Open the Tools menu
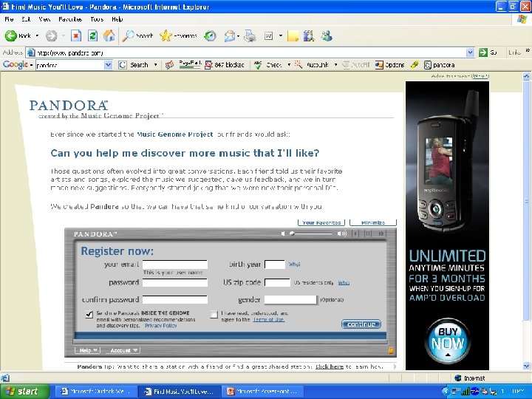The image size is (532, 399). [x=97, y=19]
